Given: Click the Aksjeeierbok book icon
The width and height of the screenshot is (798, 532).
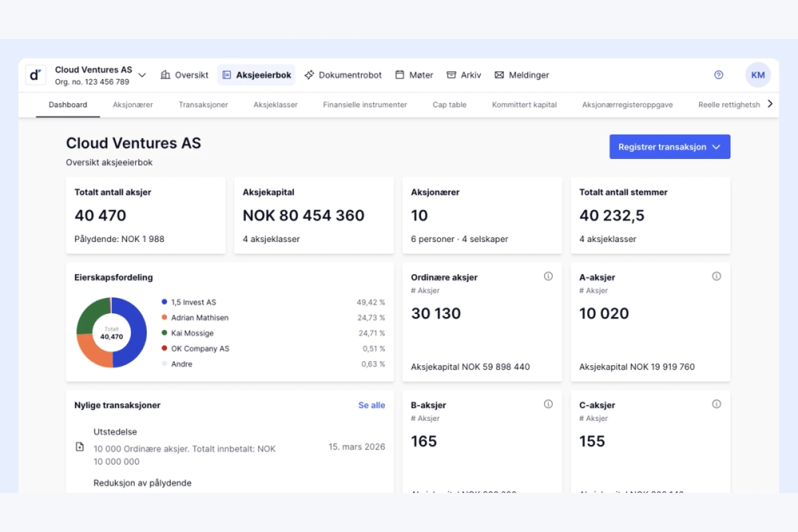Looking at the screenshot, I should click(x=227, y=75).
